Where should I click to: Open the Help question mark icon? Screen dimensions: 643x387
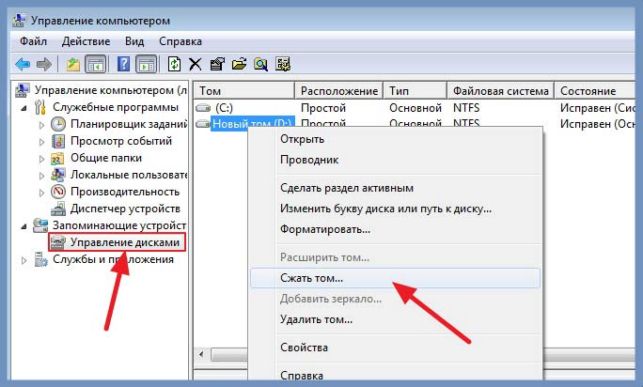123,64
